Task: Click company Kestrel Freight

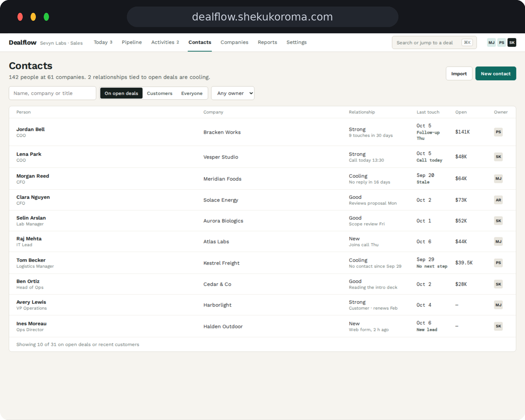Action: pyautogui.click(x=221, y=263)
